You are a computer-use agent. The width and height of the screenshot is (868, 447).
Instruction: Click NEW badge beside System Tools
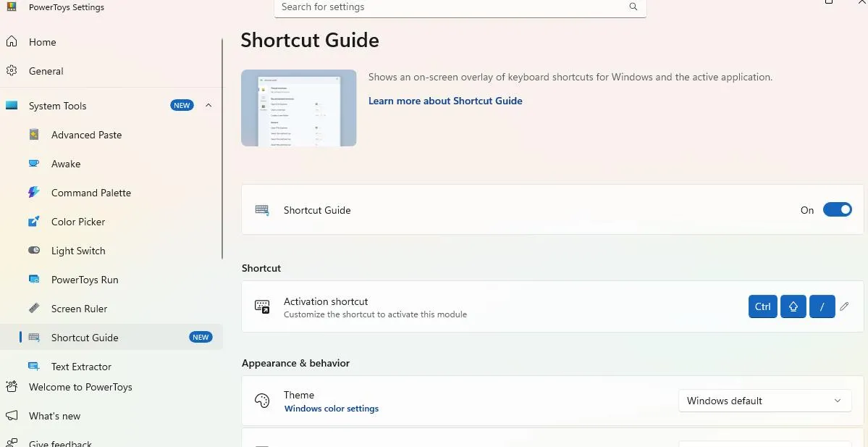182,105
